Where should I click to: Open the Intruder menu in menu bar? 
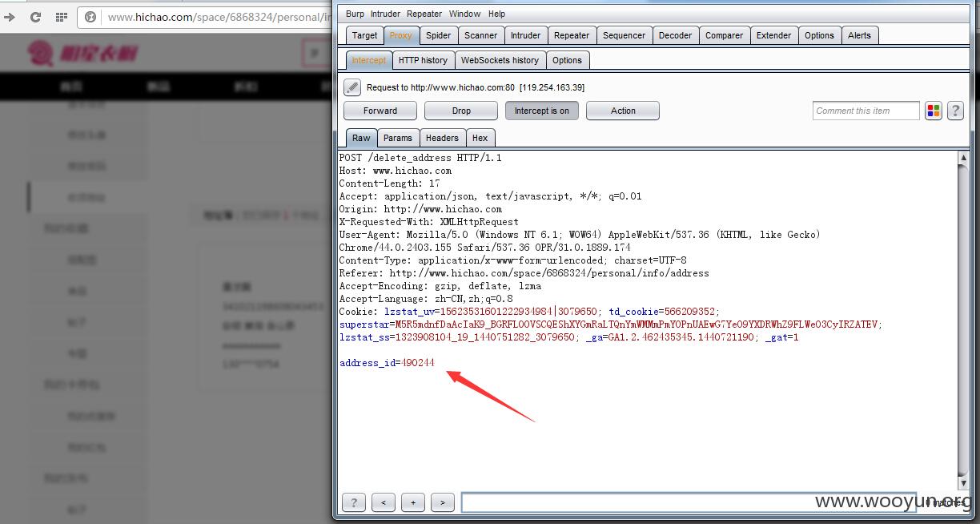tap(385, 14)
